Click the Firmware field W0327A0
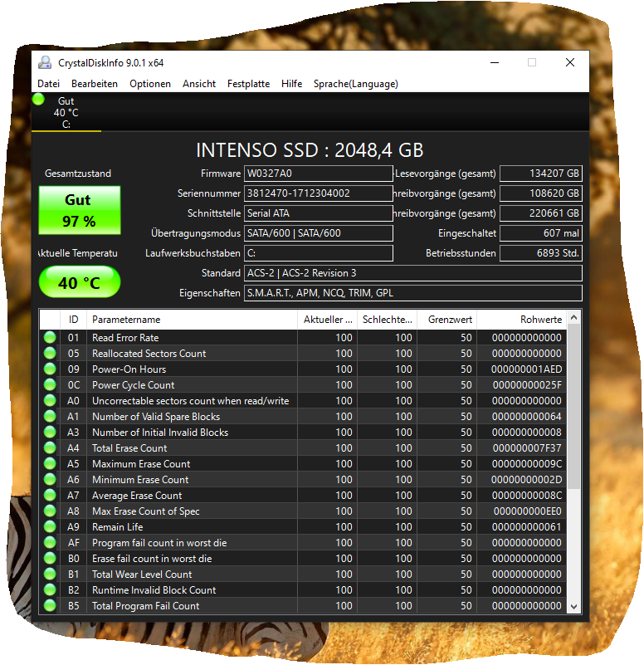This screenshot has height=665, width=644. click(x=319, y=174)
